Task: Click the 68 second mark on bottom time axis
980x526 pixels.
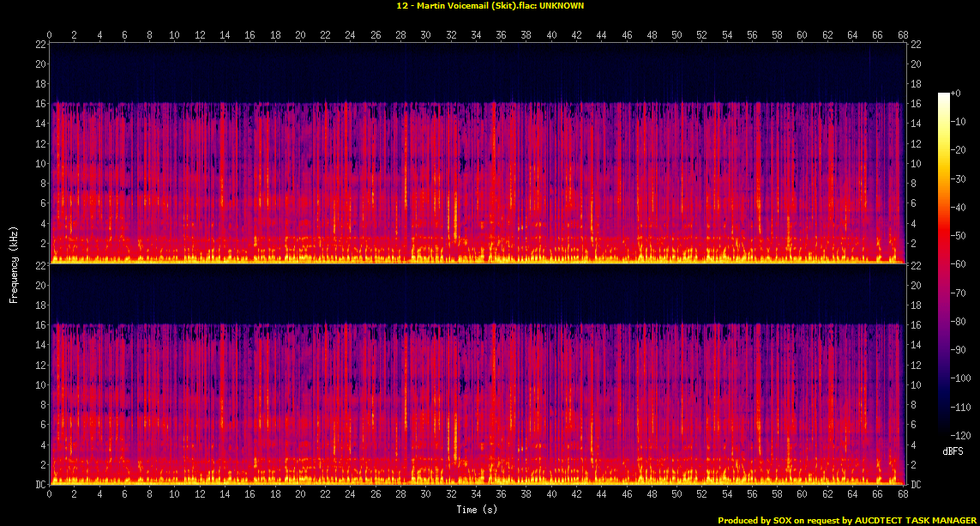Action: pyautogui.click(x=901, y=495)
